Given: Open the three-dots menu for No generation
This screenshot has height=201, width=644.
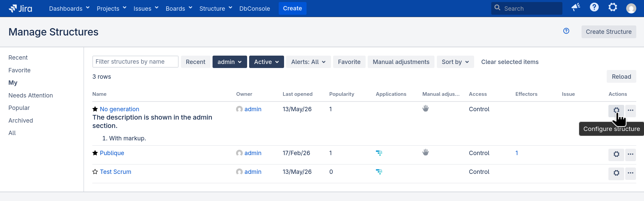Looking at the screenshot, I should click(x=631, y=111).
